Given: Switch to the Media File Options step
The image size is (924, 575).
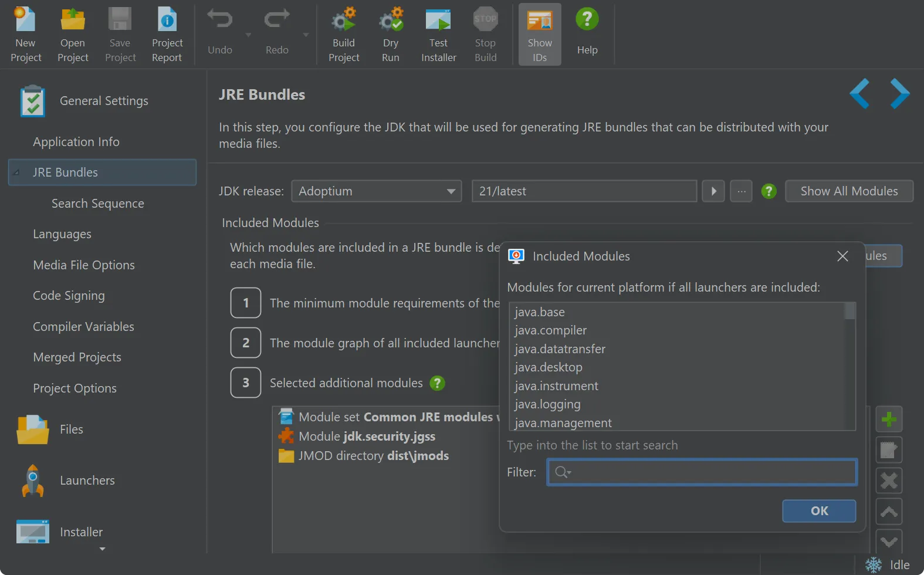Looking at the screenshot, I should point(84,265).
